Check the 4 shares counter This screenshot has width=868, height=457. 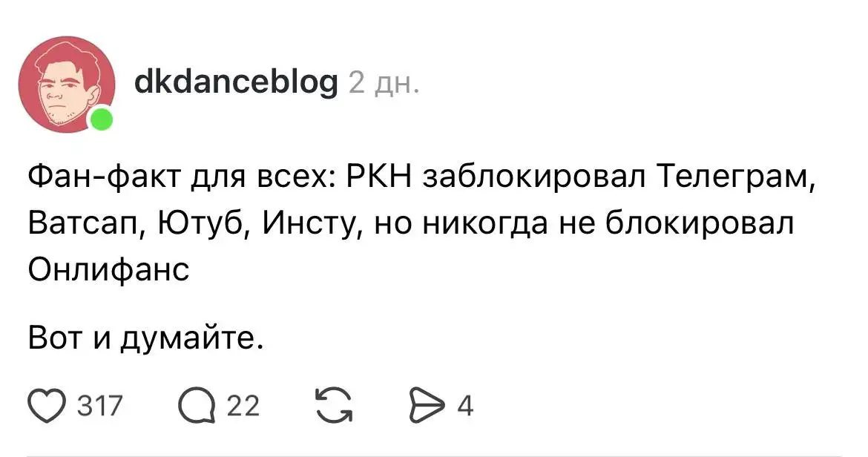point(464,405)
